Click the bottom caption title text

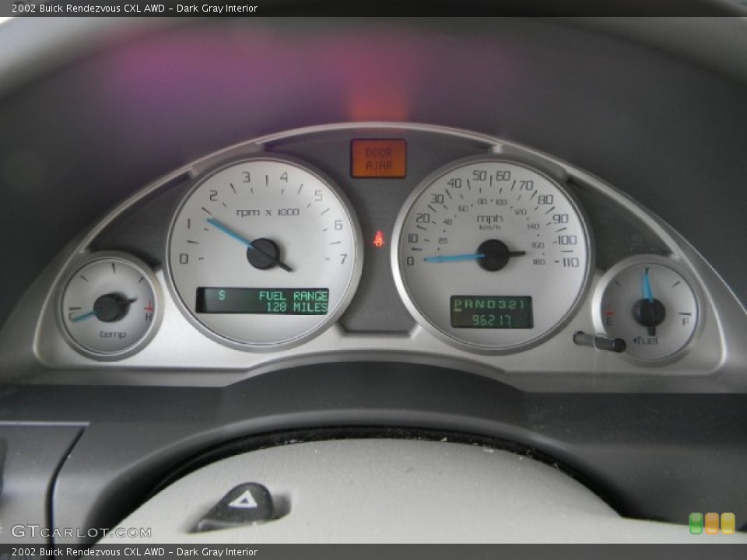click(135, 552)
